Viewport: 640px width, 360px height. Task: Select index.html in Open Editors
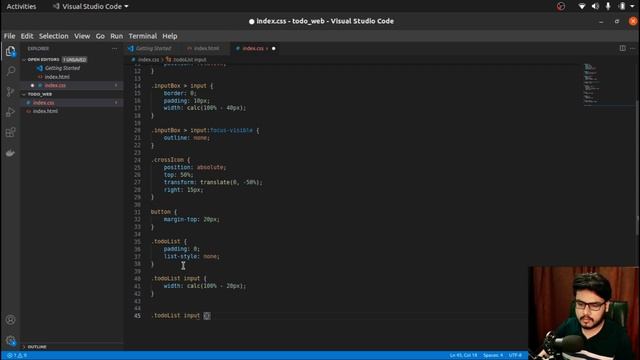click(57, 77)
